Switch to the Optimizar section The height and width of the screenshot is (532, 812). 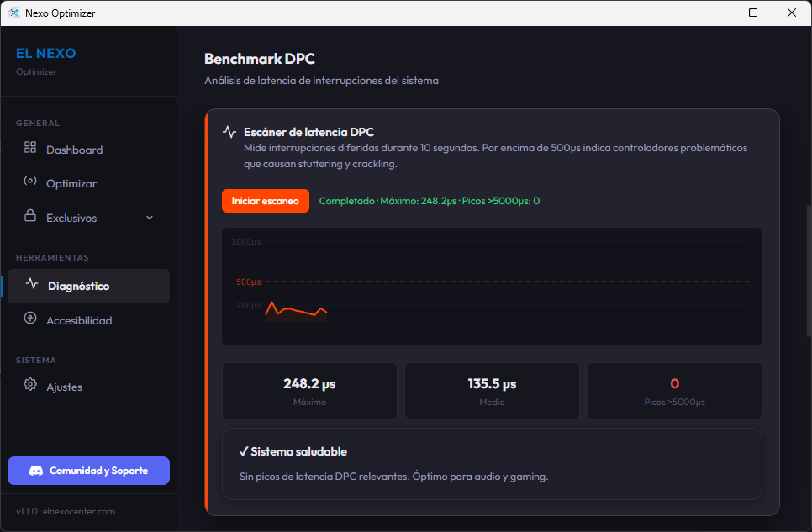[x=71, y=183]
